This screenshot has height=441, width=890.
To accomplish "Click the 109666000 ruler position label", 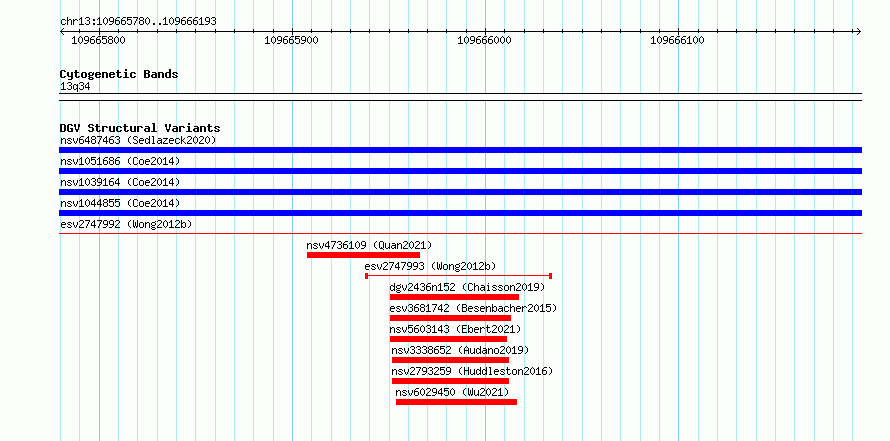I will [x=484, y=40].
